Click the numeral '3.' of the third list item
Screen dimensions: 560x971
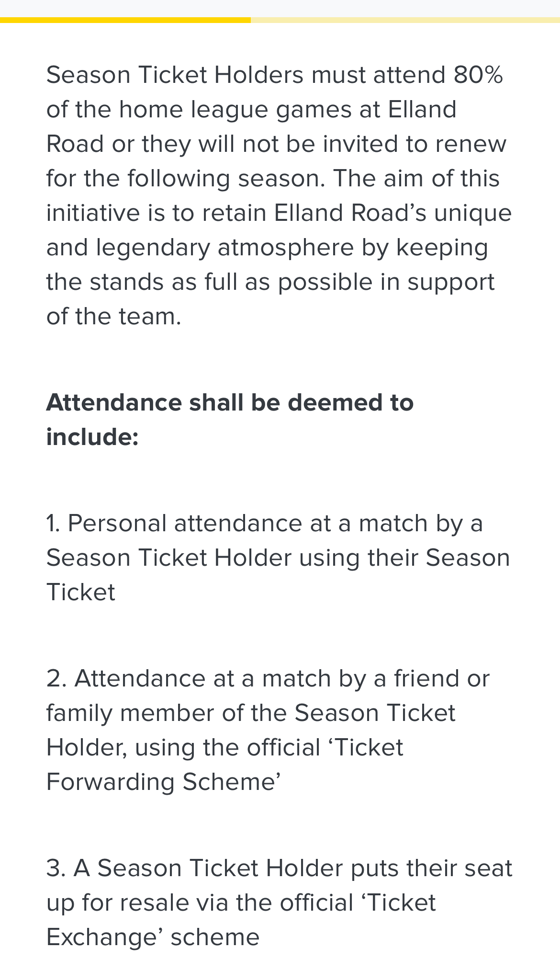coord(56,868)
